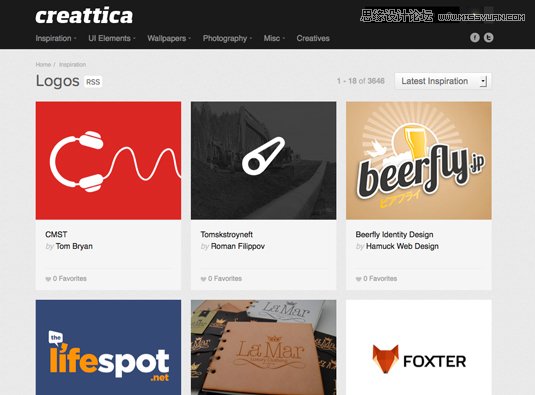The width and height of the screenshot is (535, 395).
Task: Open the Twitter icon in the header
Action: click(489, 38)
